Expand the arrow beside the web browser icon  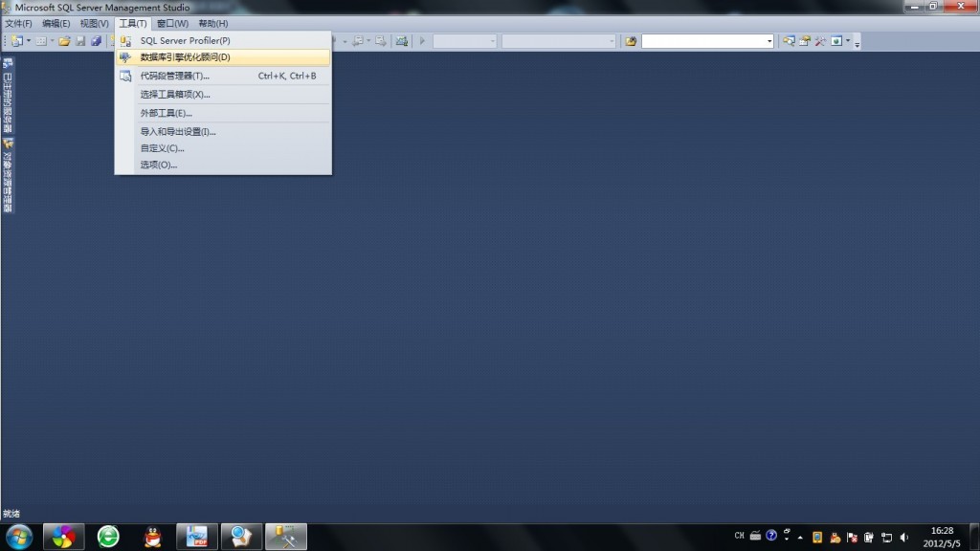pyautogui.click(x=848, y=41)
